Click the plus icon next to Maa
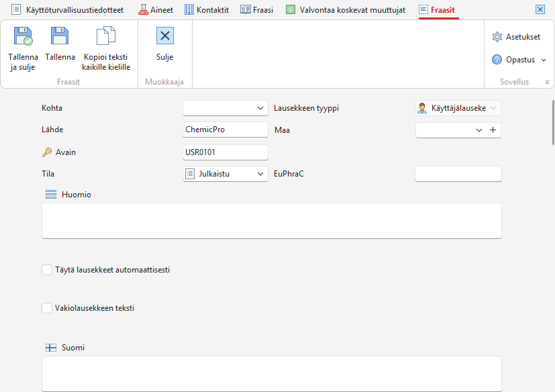Image resolution: width=555 pixels, height=392 pixels. 493,130
